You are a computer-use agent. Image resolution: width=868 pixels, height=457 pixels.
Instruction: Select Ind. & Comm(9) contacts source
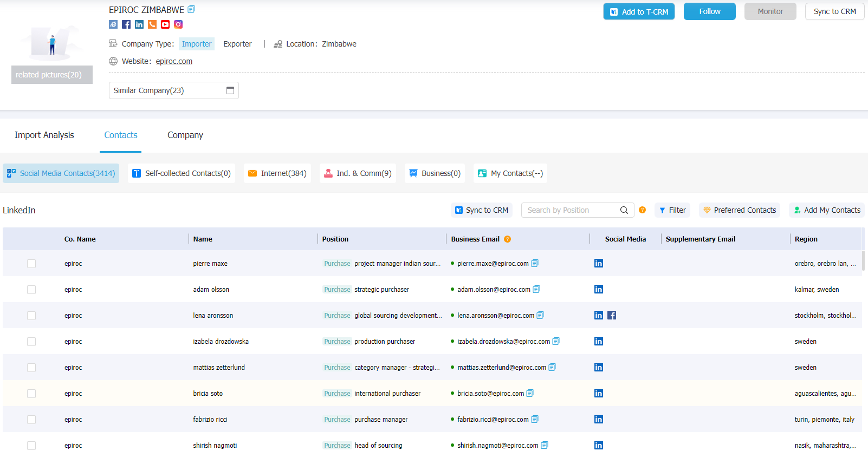pos(358,173)
